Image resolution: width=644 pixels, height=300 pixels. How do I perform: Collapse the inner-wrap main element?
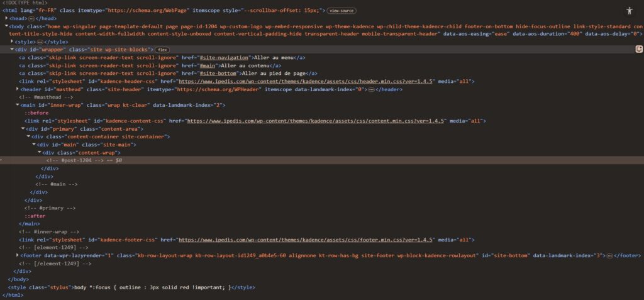(x=17, y=105)
